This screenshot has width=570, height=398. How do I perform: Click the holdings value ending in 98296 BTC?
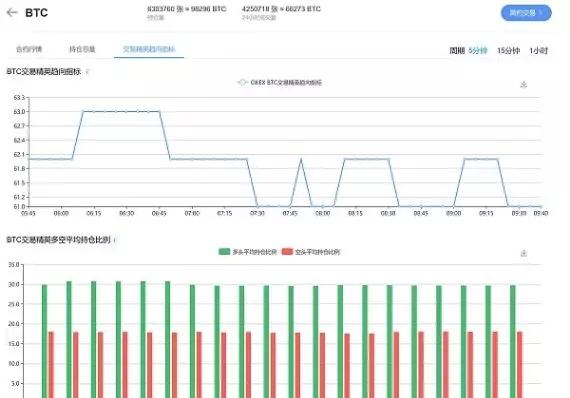point(186,9)
